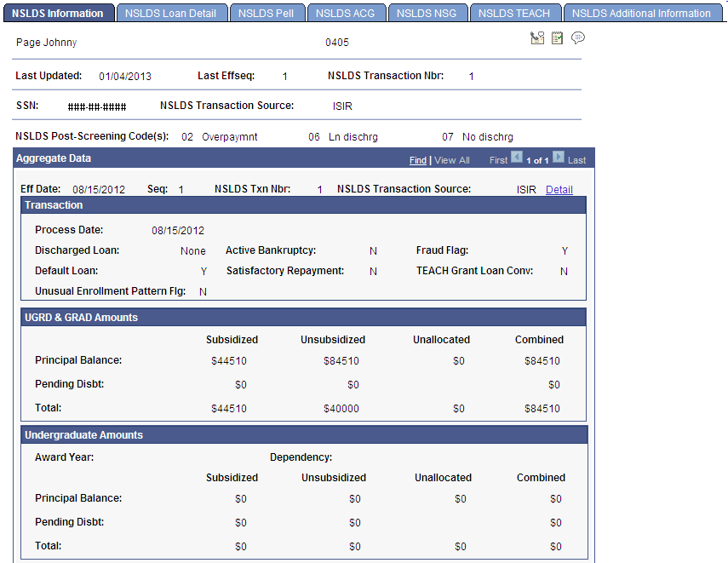Switch to the NSLDS Pell tab

pos(267,13)
